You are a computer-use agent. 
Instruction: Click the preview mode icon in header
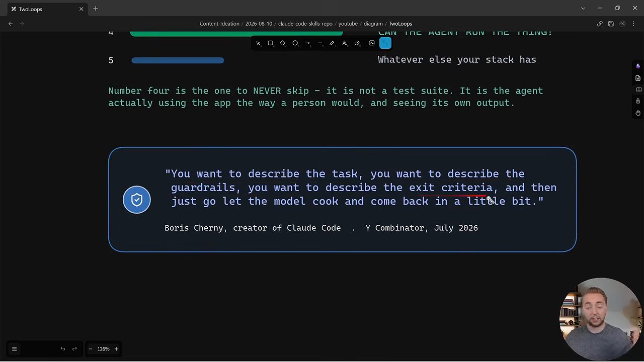coord(622,24)
